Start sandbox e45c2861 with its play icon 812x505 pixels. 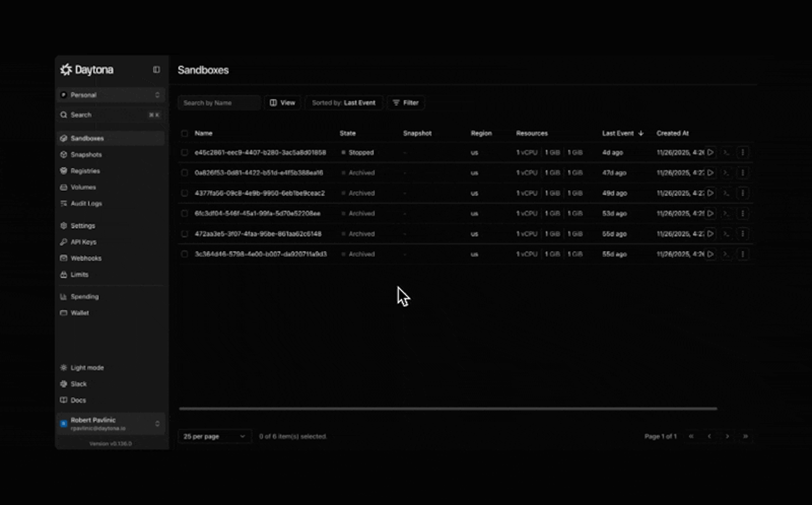coord(710,153)
